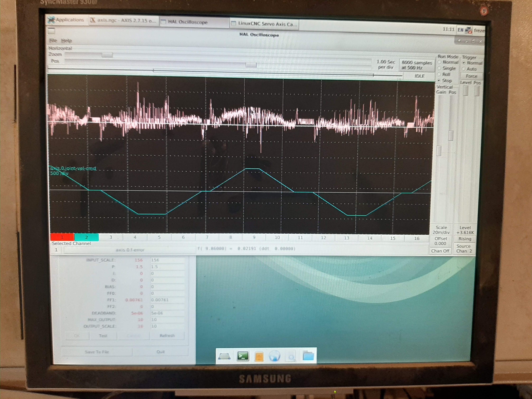
Task: Click the OUTPUT_SCALE value field
Action: (x=167, y=326)
